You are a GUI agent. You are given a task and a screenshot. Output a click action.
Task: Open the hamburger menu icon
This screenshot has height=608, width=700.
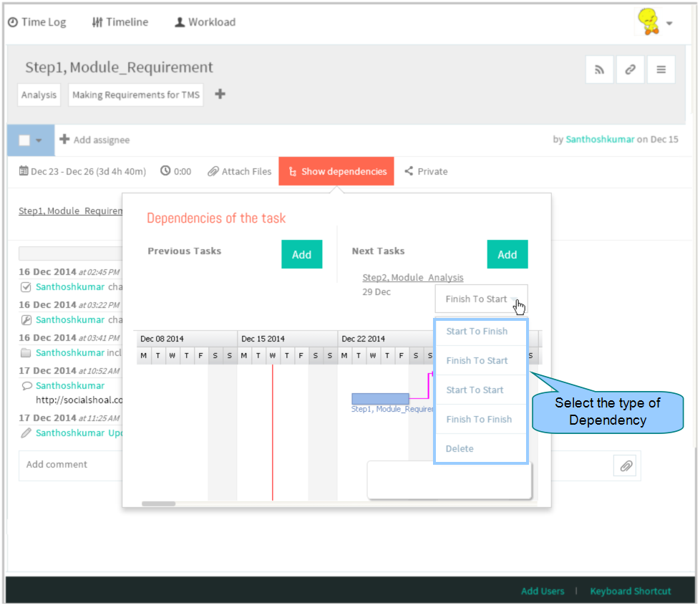[x=661, y=69]
